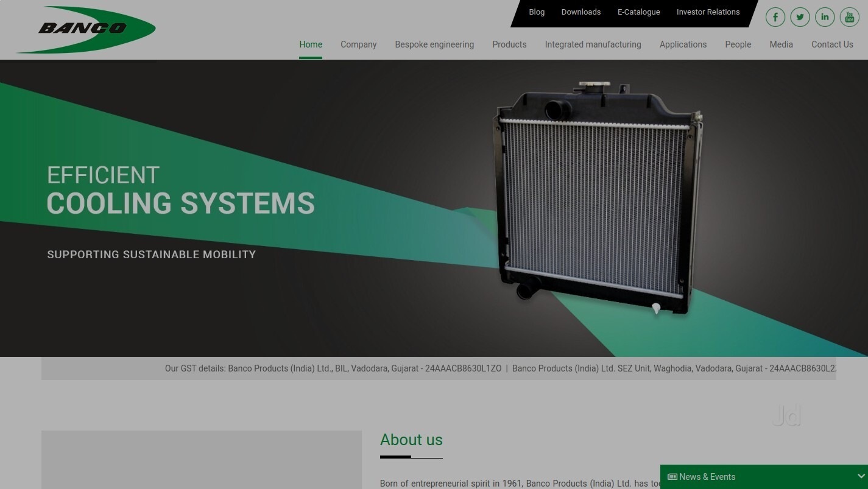Go to the Home tab
Viewport: 868px width, 489px height.
tap(311, 44)
